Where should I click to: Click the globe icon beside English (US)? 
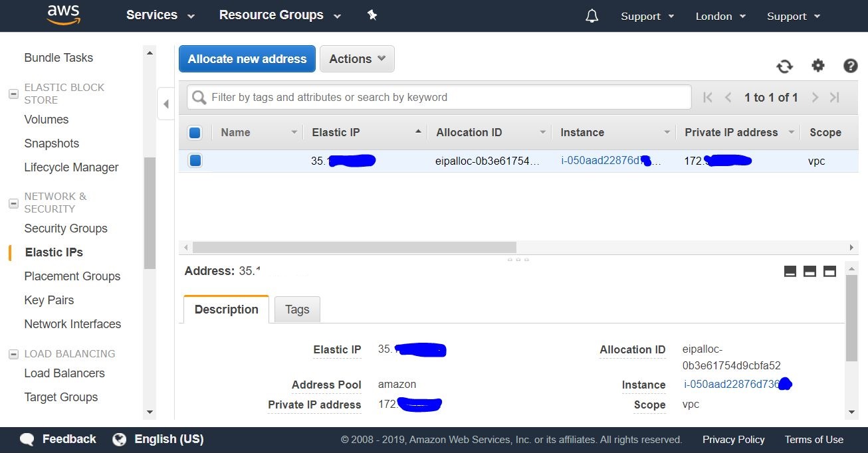tap(119, 438)
